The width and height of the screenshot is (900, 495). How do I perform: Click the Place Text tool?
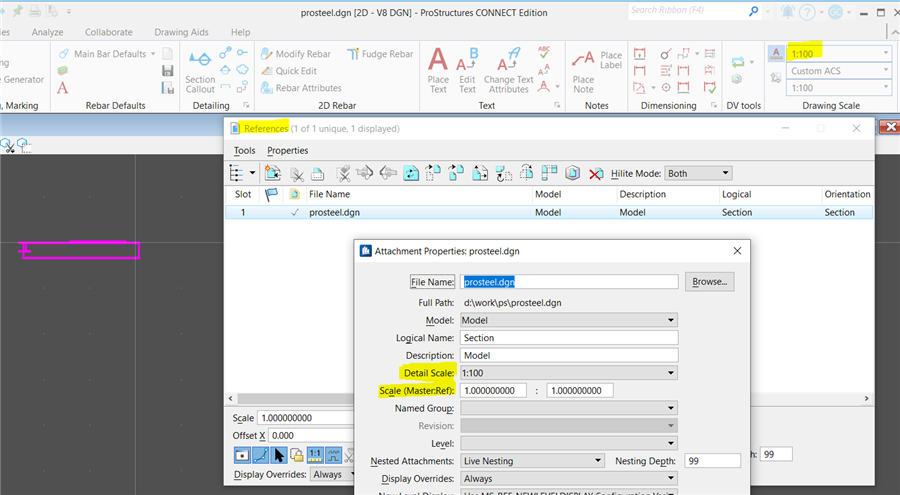[438, 70]
